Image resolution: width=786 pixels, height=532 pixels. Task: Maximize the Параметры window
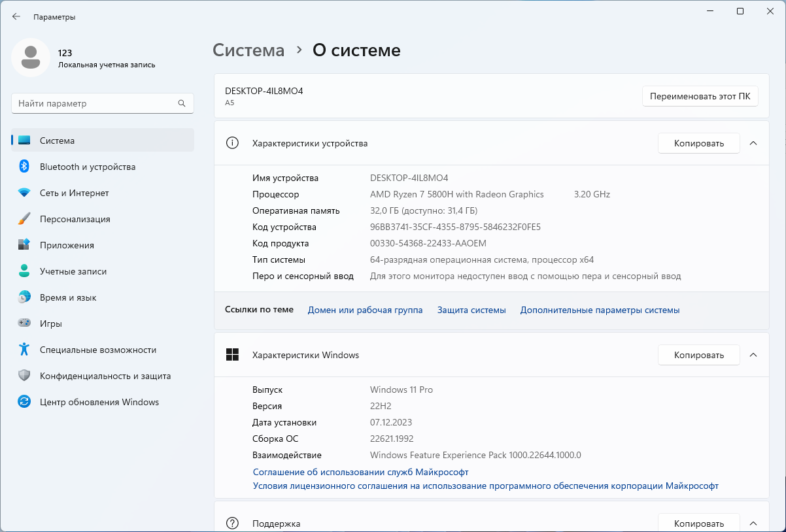(740, 11)
